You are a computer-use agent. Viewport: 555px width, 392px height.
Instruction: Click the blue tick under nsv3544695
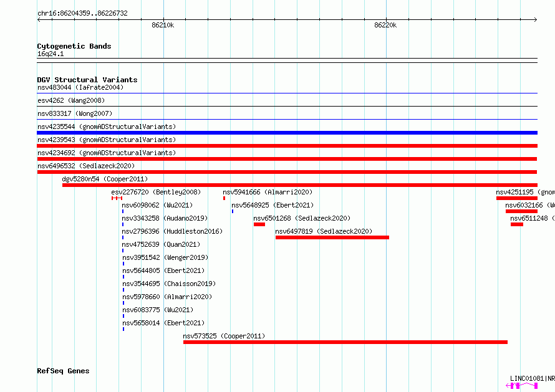coord(123,290)
